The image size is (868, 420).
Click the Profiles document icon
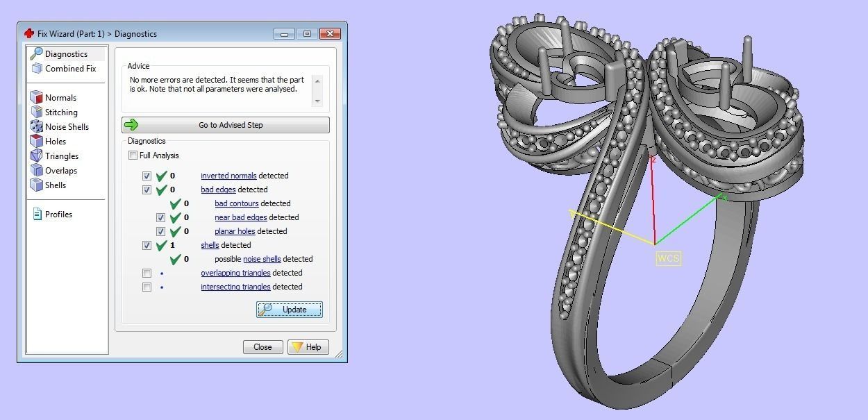tap(37, 214)
